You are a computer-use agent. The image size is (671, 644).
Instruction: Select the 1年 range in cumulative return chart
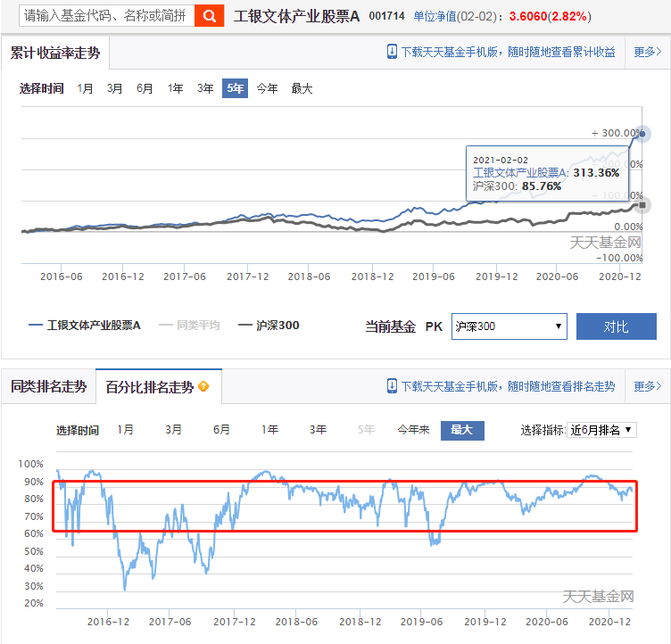coord(176,88)
